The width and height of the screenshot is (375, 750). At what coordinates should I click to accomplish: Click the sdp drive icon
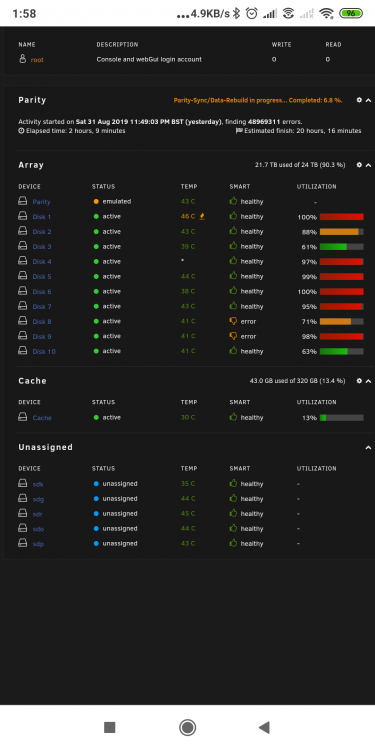[22, 543]
